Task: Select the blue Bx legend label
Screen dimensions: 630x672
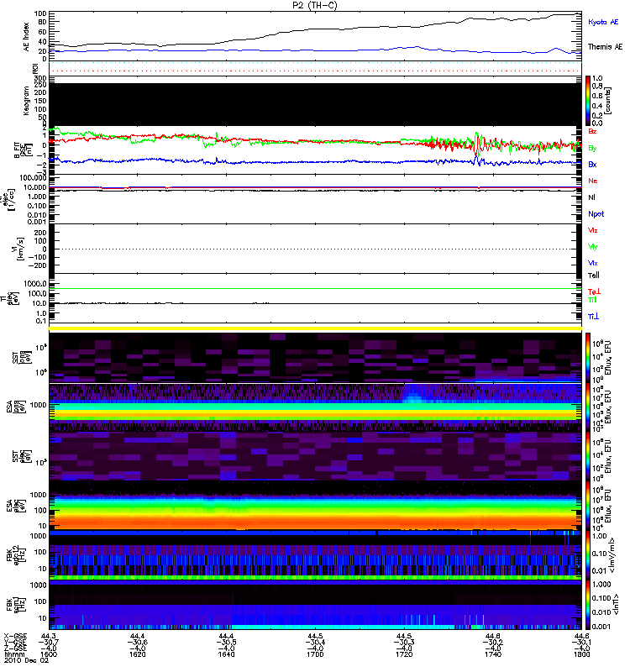Action: (x=592, y=165)
